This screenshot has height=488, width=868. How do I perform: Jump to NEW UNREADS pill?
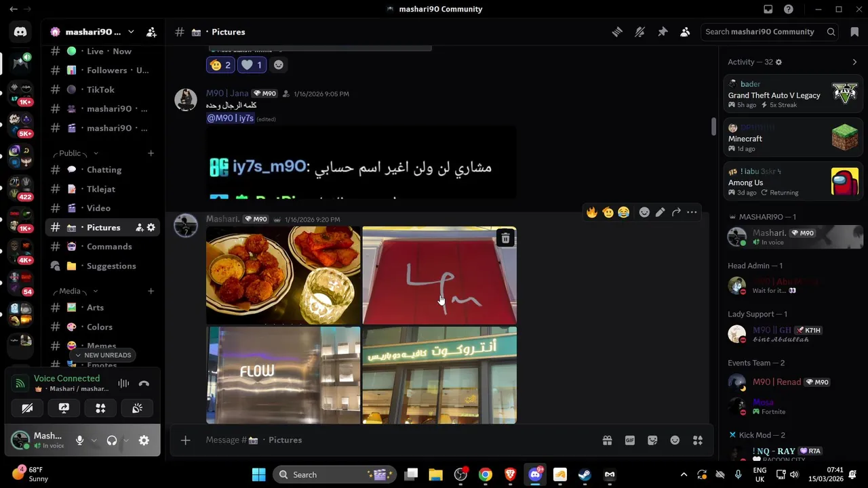click(x=102, y=355)
